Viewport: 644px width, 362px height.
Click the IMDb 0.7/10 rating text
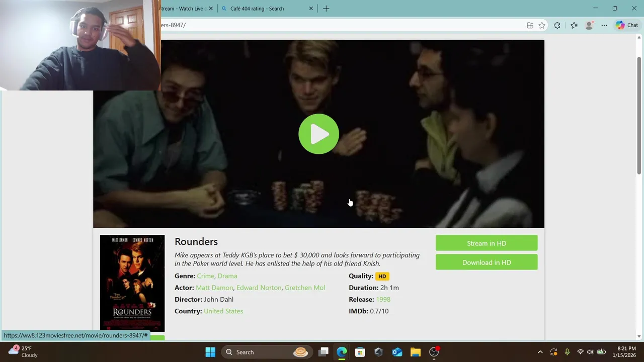[369, 311]
